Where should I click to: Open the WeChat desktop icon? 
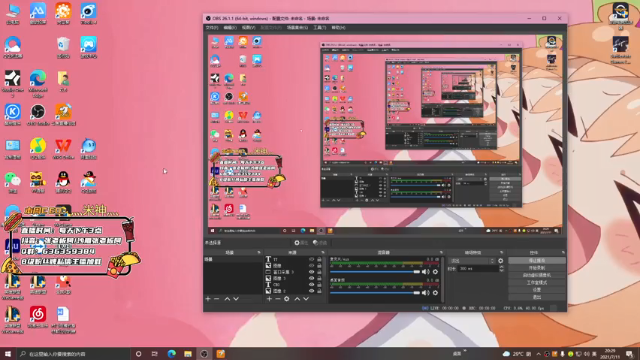13,182
